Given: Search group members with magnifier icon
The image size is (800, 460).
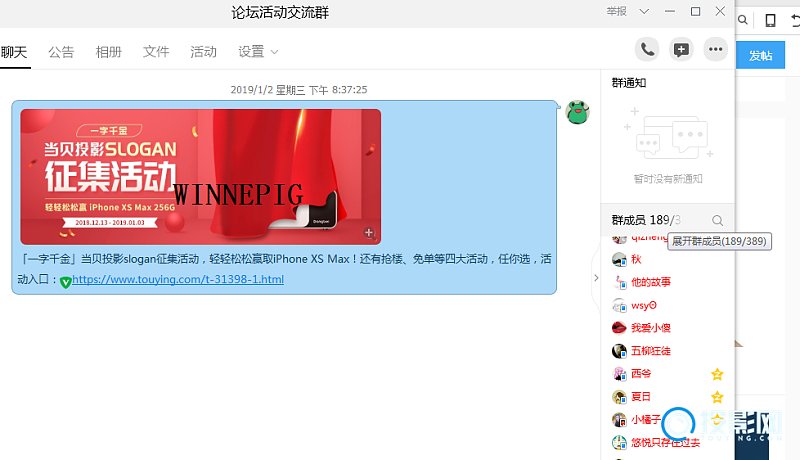Looking at the screenshot, I should tap(717, 220).
